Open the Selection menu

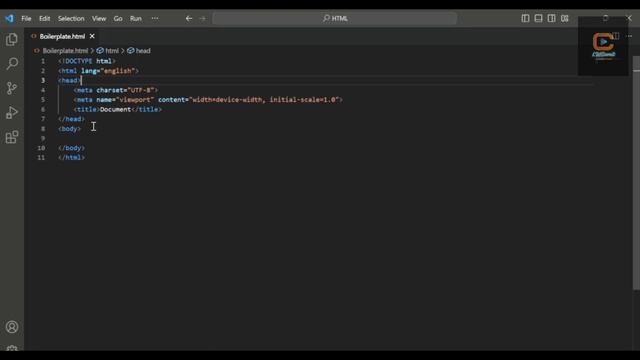(71, 18)
